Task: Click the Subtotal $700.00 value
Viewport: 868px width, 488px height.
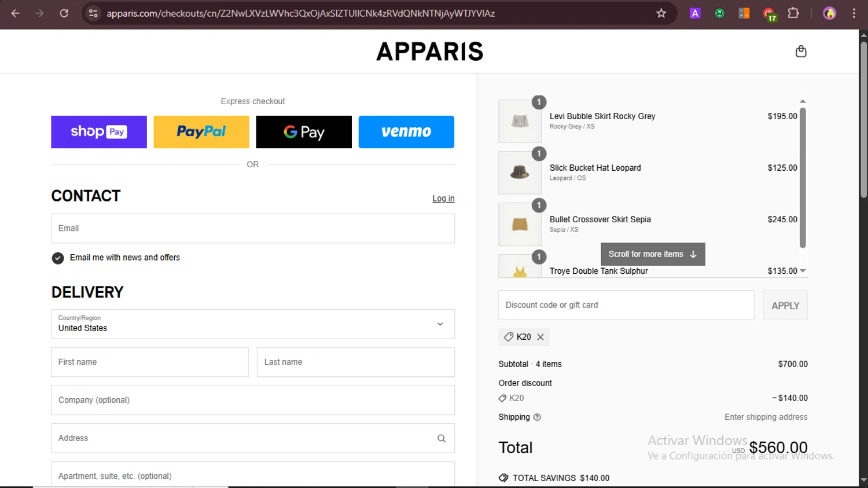Action: pyautogui.click(x=793, y=364)
